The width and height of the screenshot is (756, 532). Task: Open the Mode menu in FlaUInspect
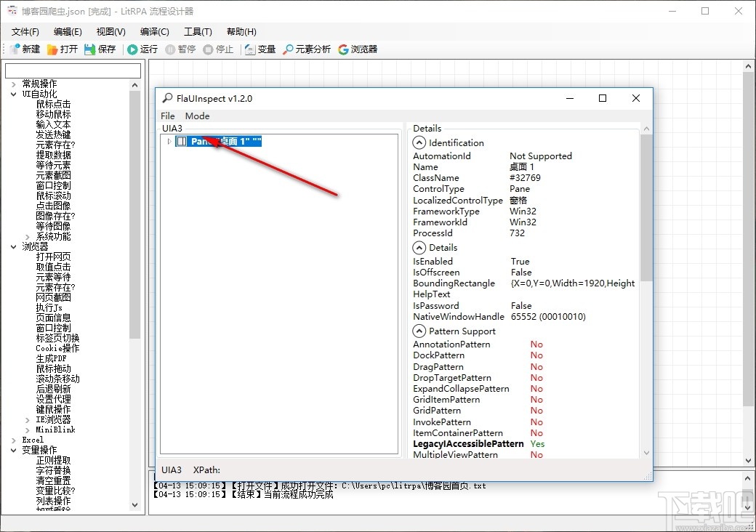(x=196, y=116)
